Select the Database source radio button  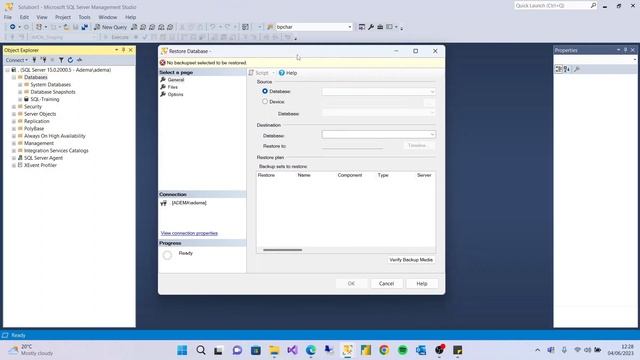tap(265, 91)
